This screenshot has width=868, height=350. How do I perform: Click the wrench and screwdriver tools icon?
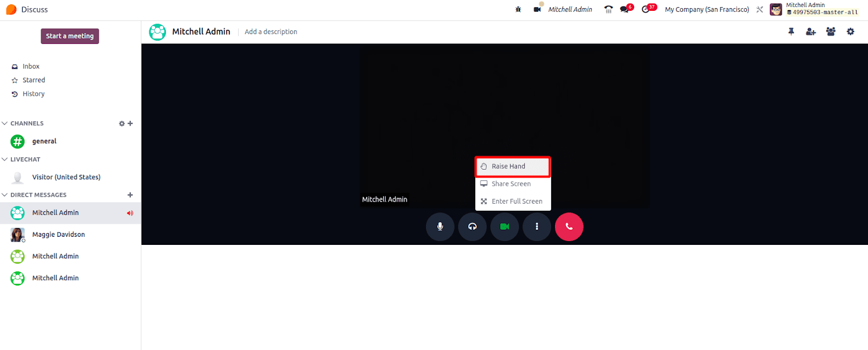tap(759, 9)
